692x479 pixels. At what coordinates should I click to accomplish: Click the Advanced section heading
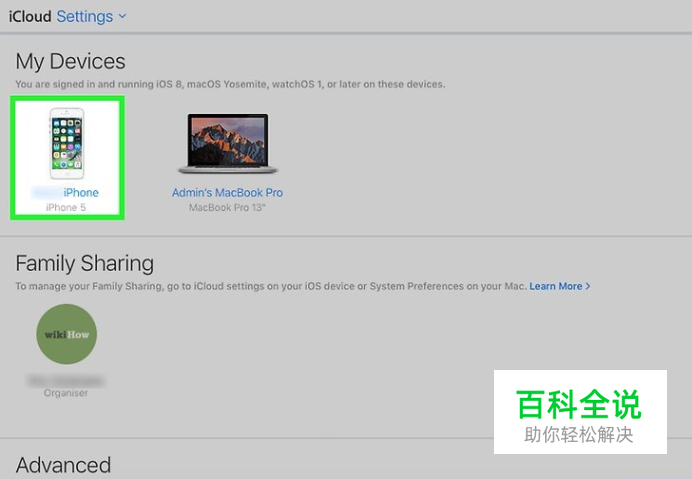pos(63,465)
